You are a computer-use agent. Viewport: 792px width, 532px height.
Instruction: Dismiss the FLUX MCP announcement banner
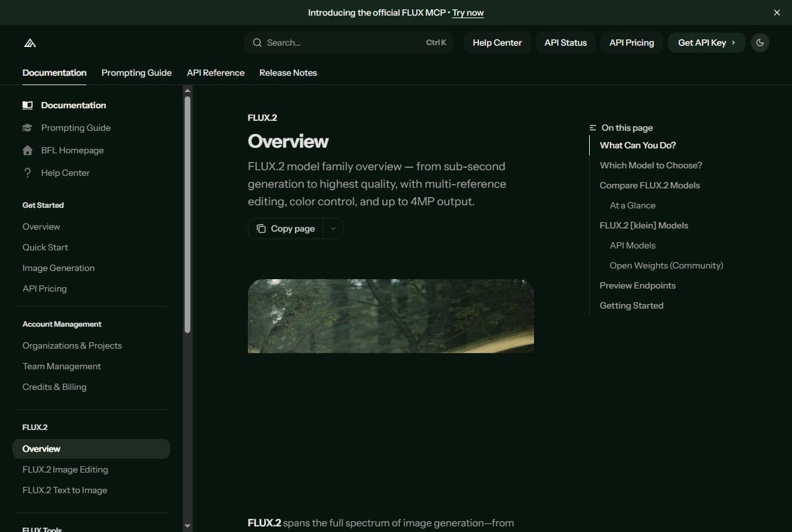[x=777, y=13]
